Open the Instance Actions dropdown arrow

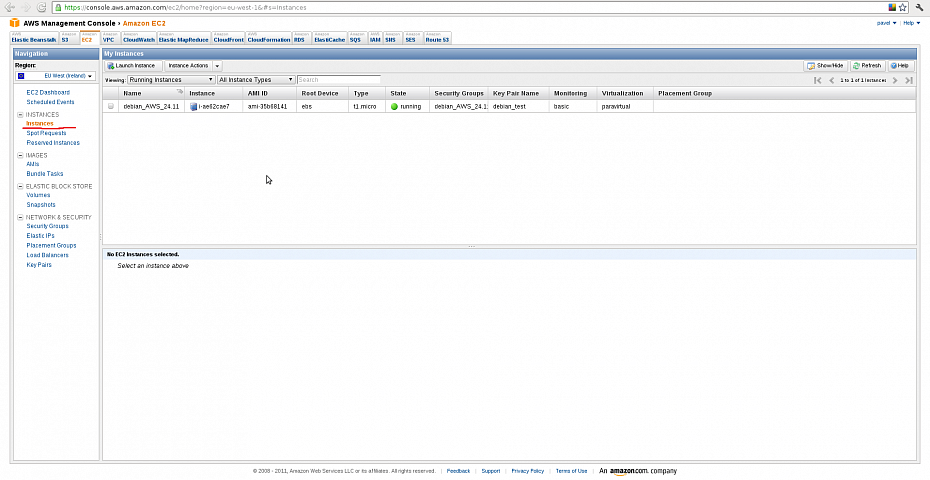click(x=217, y=66)
